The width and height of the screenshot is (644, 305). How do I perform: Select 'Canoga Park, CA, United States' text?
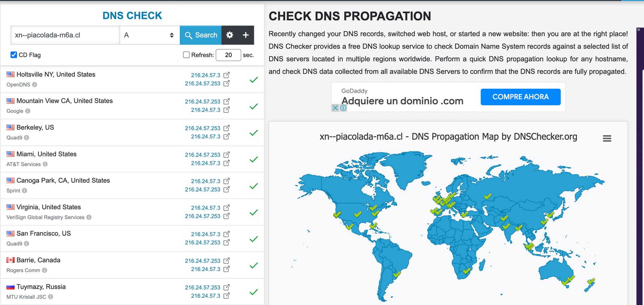tap(63, 180)
